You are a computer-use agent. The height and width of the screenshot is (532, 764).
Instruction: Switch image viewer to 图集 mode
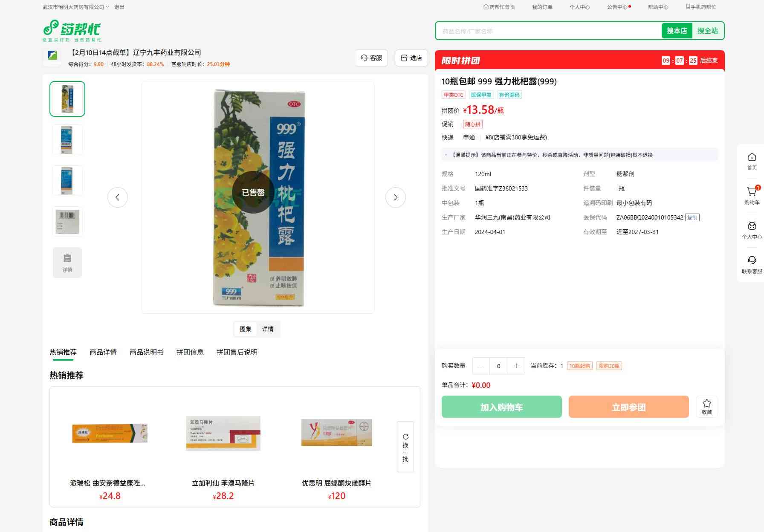(x=245, y=329)
